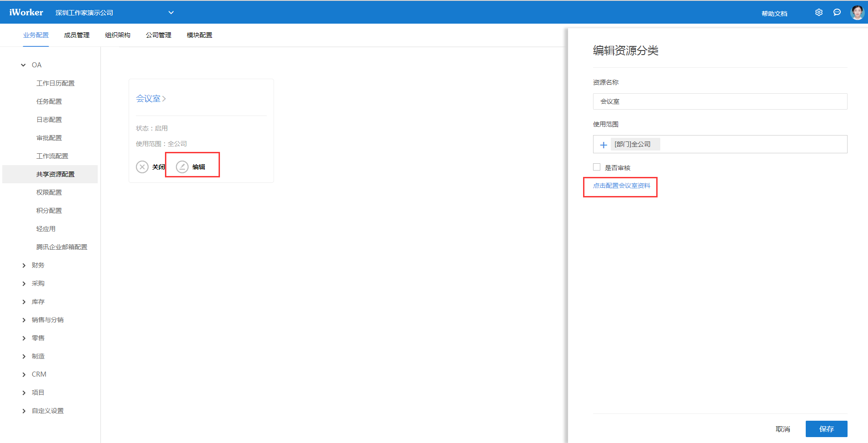Screen dimensions: 868x443
Task: Click the user avatar in top bar
Action: 857,13
